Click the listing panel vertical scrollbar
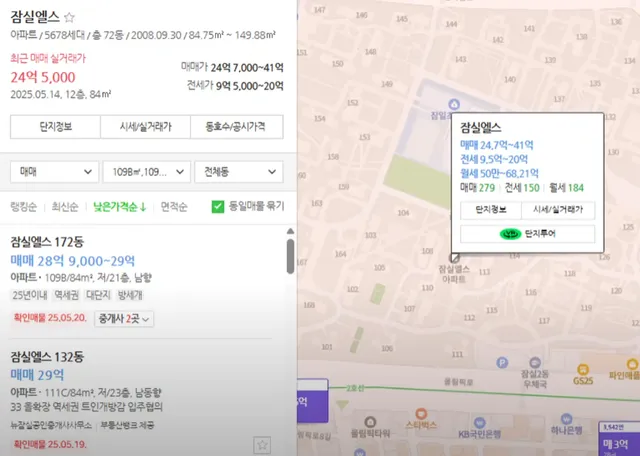The height and width of the screenshot is (456, 640). pyautogui.click(x=291, y=256)
